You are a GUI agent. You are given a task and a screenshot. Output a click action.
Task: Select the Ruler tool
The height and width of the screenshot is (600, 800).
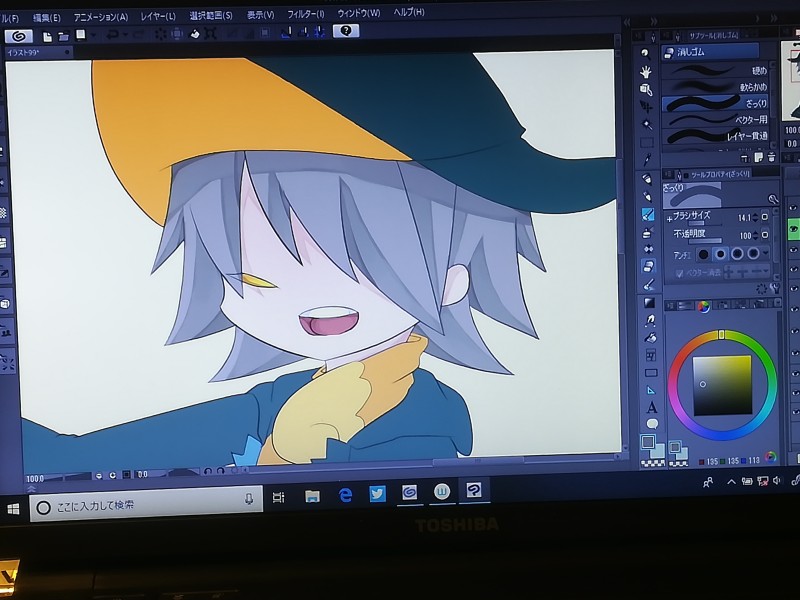tap(652, 390)
